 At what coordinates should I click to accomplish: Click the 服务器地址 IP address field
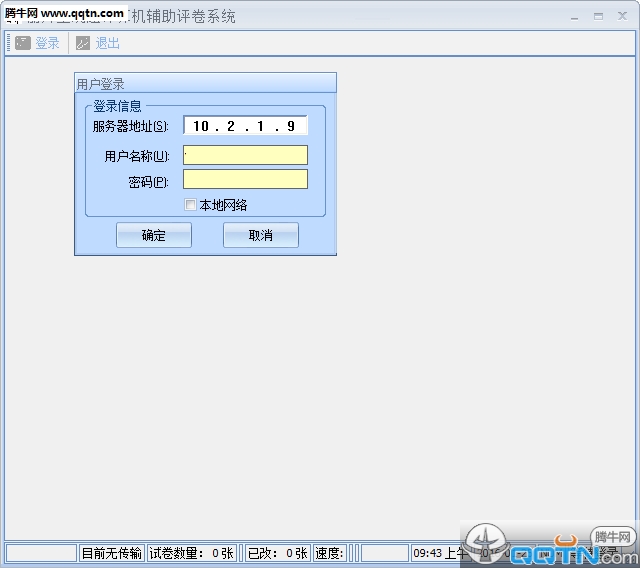click(x=245, y=125)
